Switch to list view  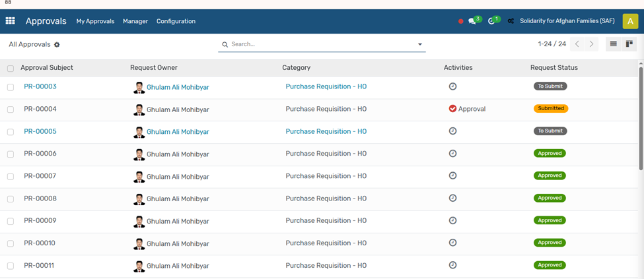tap(613, 44)
